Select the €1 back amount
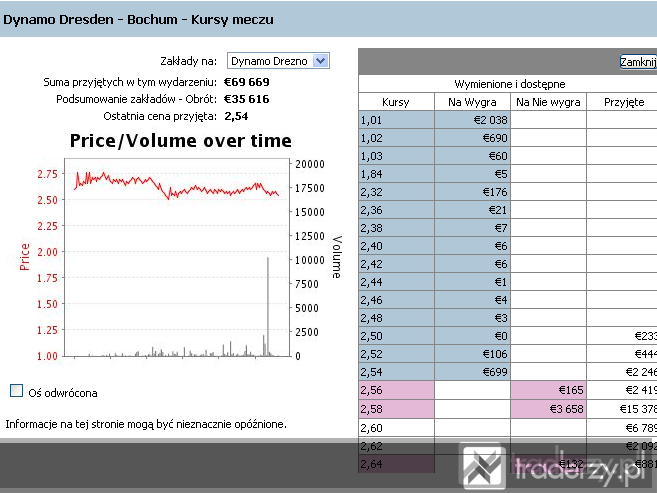Viewport: 657px width, 493px height. [472, 282]
